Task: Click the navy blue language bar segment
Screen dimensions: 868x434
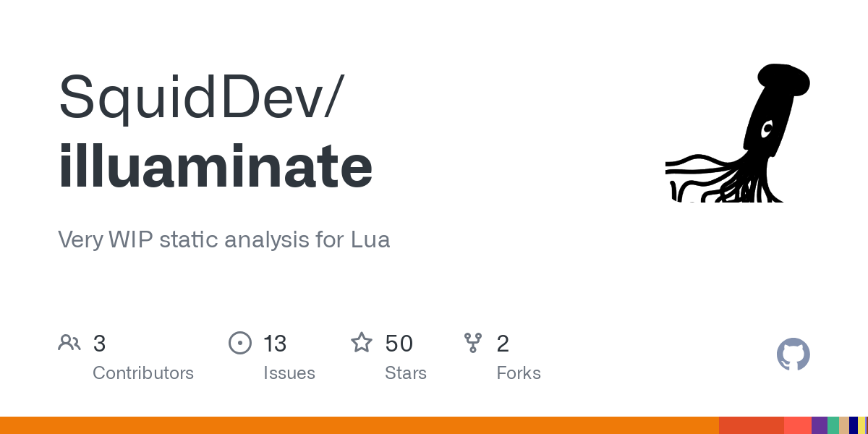Action: [854, 425]
